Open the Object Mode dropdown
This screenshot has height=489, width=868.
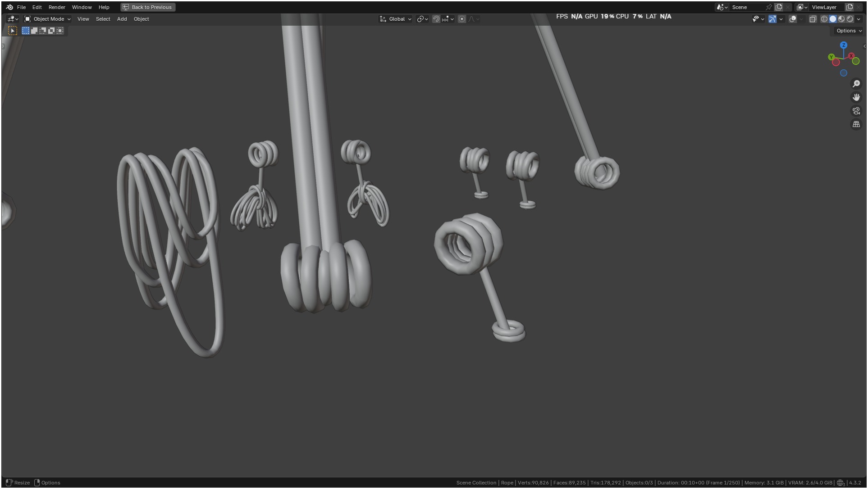tap(47, 19)
